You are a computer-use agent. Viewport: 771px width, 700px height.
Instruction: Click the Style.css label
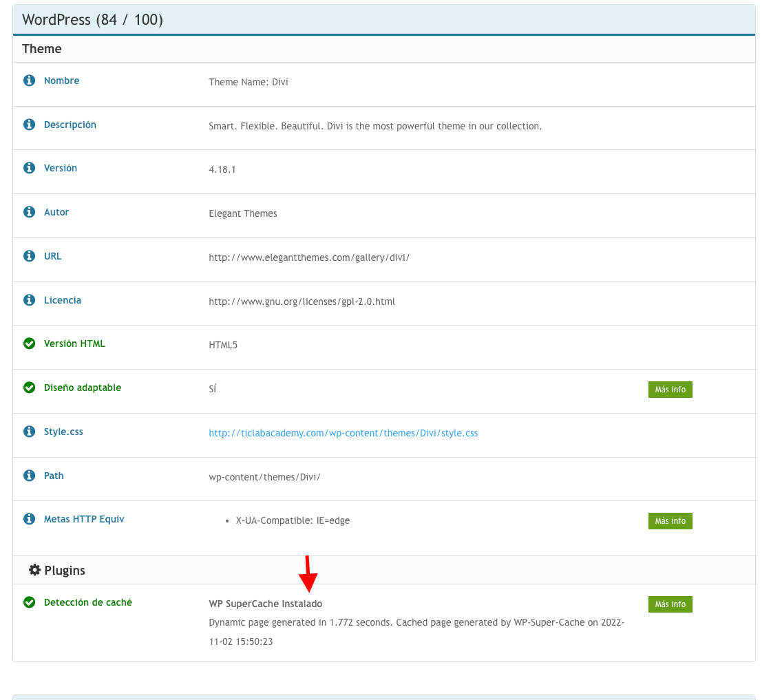point(63,432)
